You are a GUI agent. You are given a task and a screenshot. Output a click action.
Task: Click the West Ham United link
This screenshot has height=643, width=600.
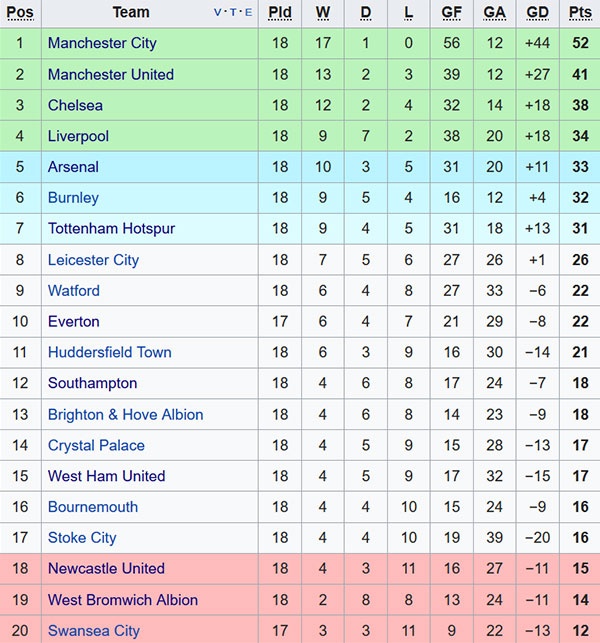click(x=106, y=476)
